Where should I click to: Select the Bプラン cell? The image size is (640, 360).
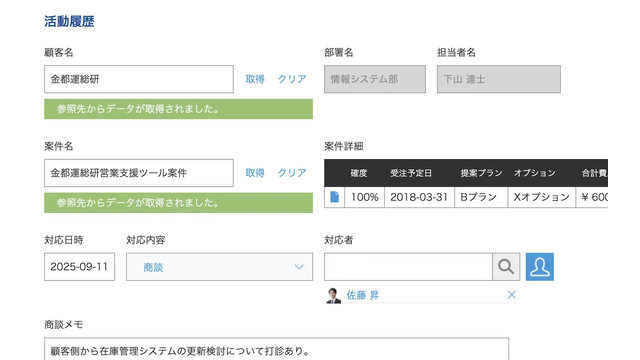(481, 197)
